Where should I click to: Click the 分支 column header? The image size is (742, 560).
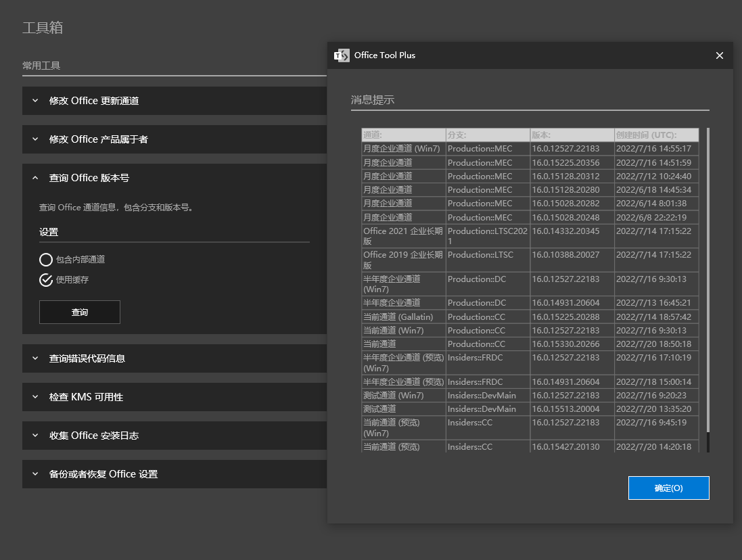[488, 135]
